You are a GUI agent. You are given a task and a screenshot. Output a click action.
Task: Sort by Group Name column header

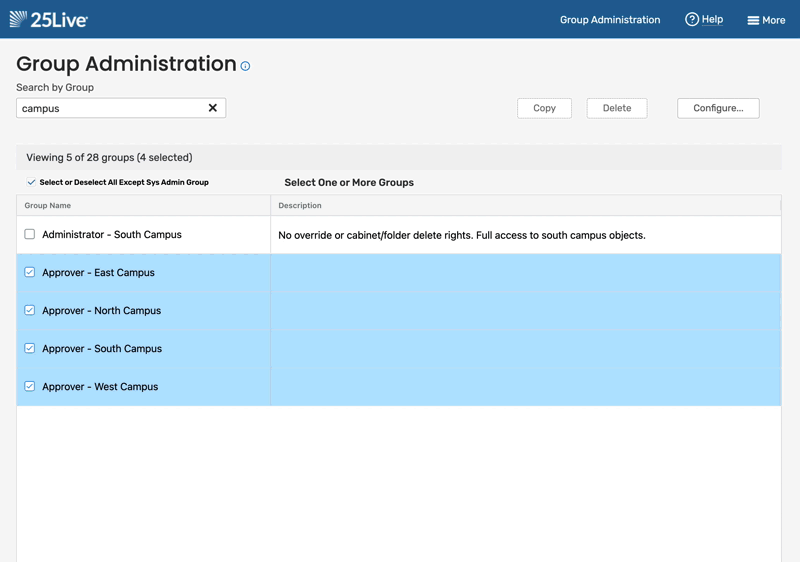(x=47, y=206)
